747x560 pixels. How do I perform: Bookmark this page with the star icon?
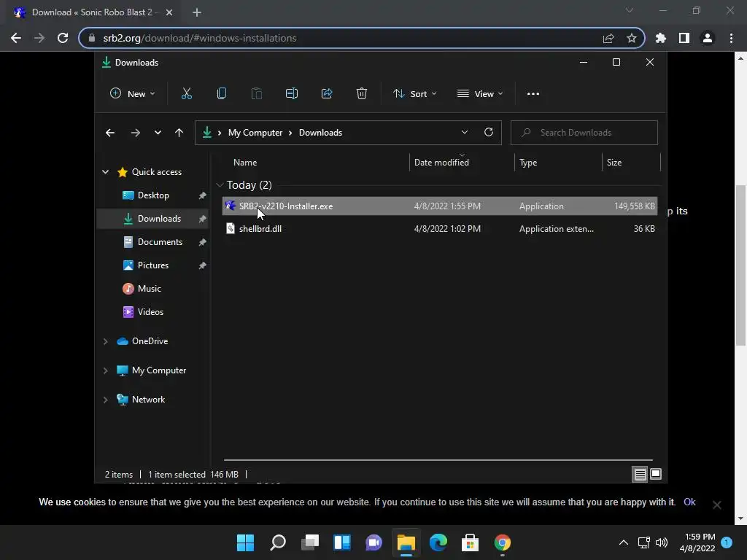click(631, 38)
